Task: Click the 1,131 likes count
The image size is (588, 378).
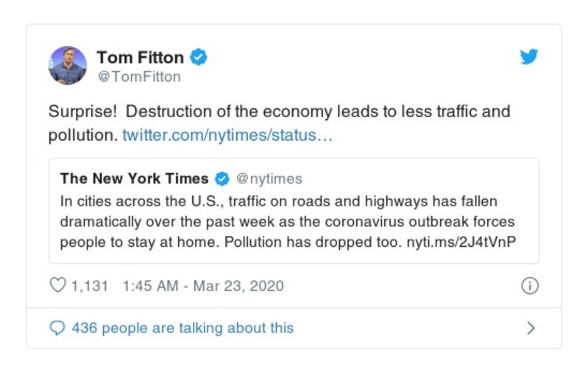Action: pos(90,286)
